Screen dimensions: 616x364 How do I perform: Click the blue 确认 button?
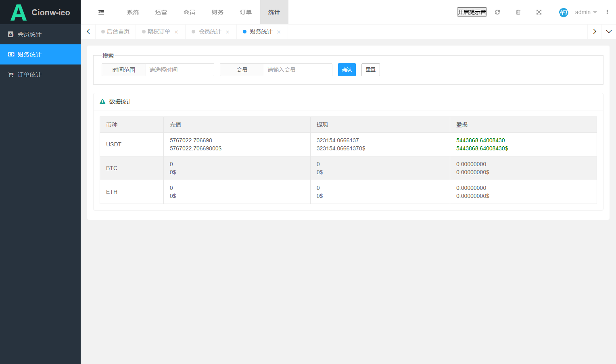click(x=347, y=70)
